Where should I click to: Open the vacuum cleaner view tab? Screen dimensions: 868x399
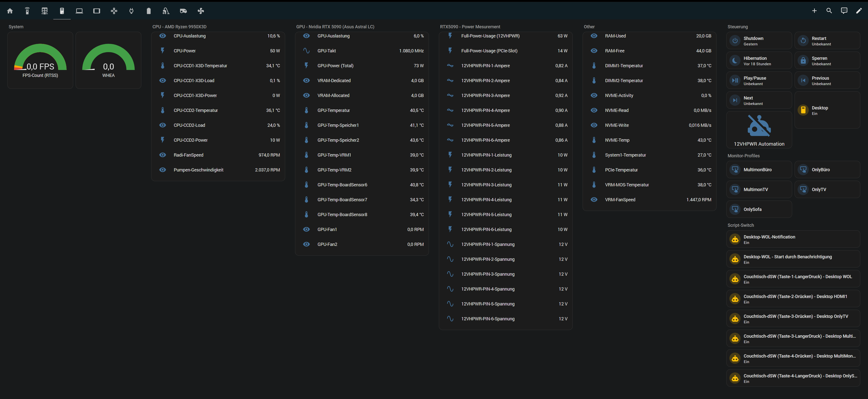pyautogui.click(x=166, y=11)
